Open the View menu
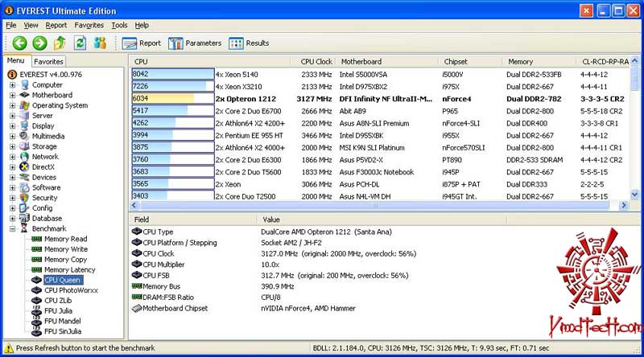This screenshot has width=644, height=357. tap(31, 25)
